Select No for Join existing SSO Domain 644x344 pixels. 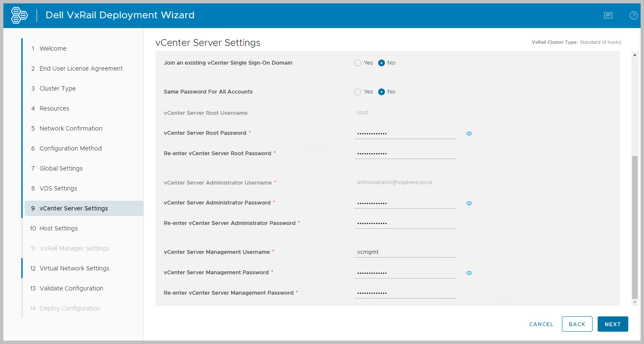point(382,63)
